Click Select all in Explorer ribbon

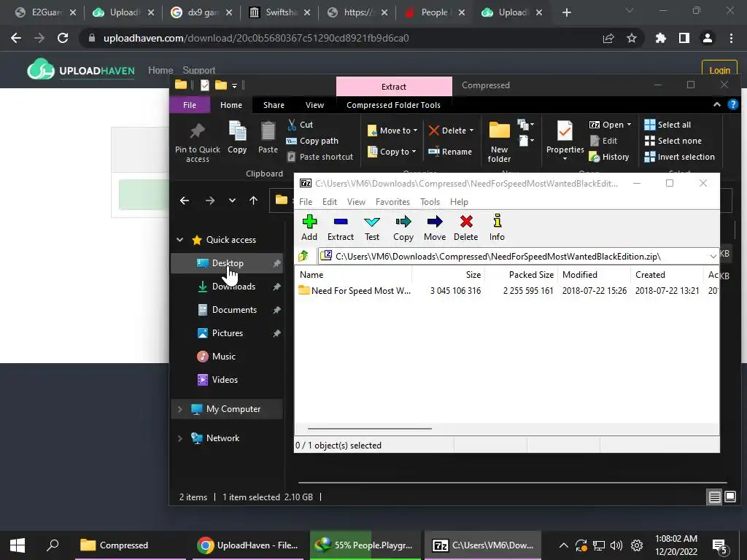coord(667,125)
